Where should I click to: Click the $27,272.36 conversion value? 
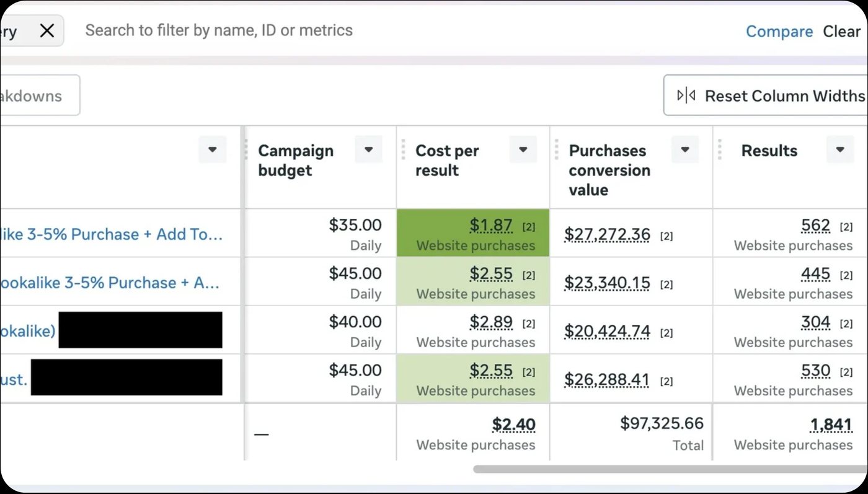click(x=607, y=235)
